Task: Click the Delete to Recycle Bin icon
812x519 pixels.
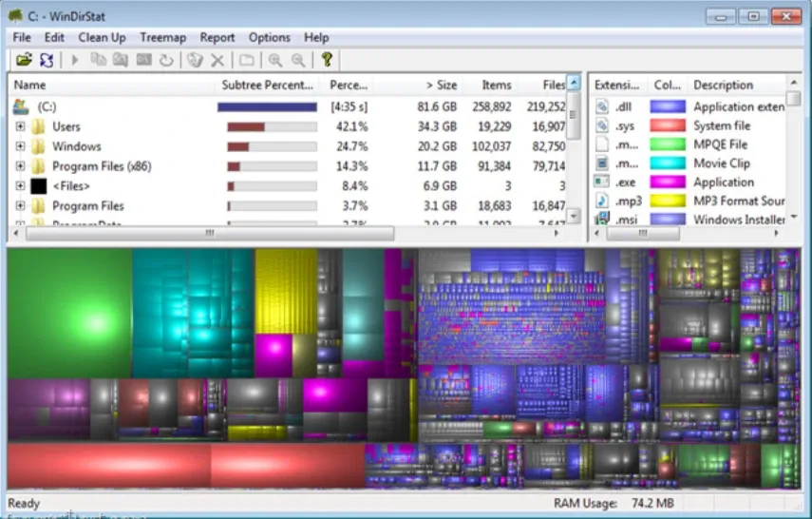Action: click(195, 60)
